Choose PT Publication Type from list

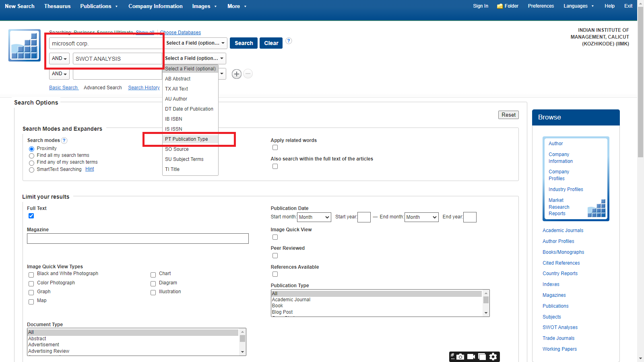click(x=186, y=139)
